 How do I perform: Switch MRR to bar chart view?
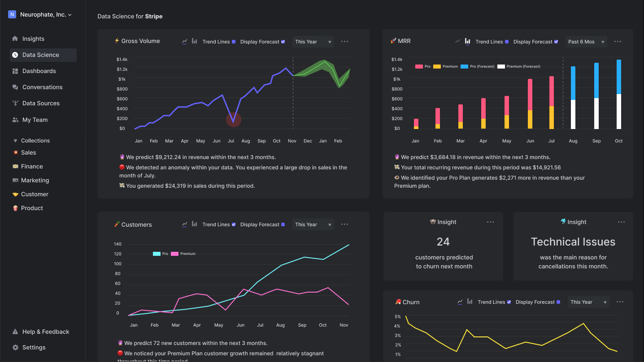pyautogui.click(x=468, y=41)
